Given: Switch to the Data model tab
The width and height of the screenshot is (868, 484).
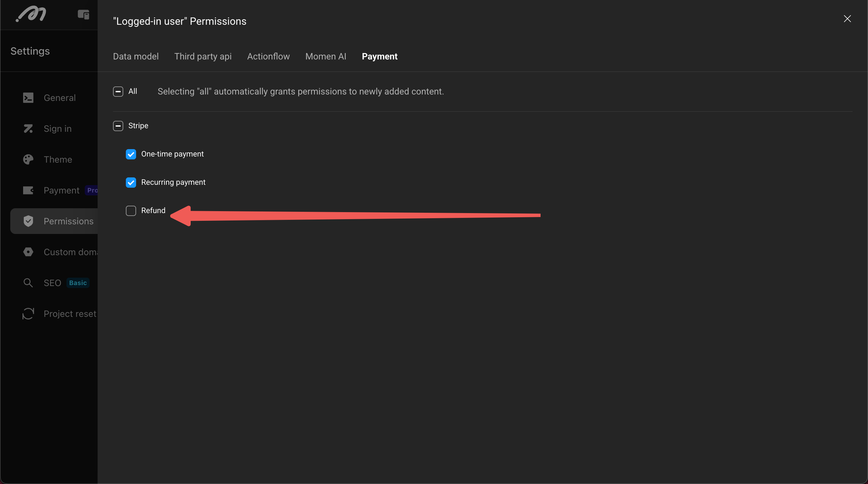Looking at the screenshot, I should [x=135, y=56].
